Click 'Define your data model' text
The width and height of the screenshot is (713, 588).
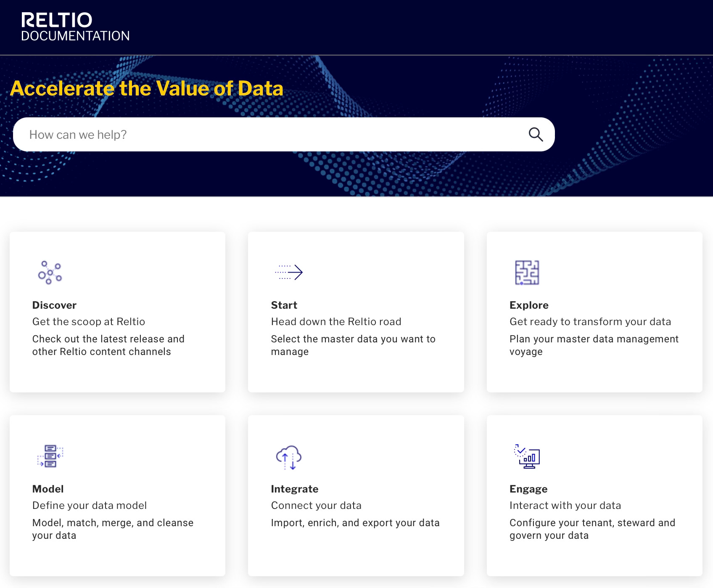pyautogui.click(x=90, y=506)
